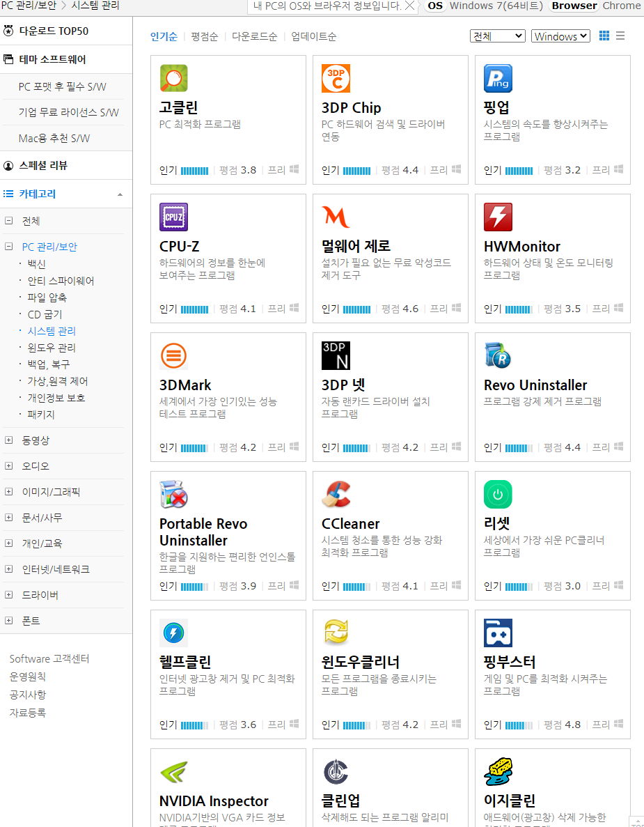Click the 고클린 popularity bar
This screenshot has height=827, width=644.
click(x=195, y=171)
